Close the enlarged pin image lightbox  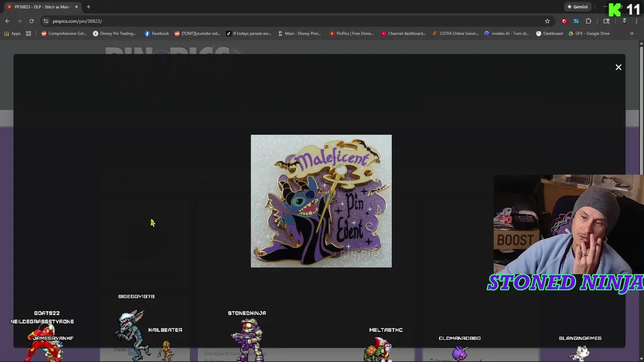[618, 67]
